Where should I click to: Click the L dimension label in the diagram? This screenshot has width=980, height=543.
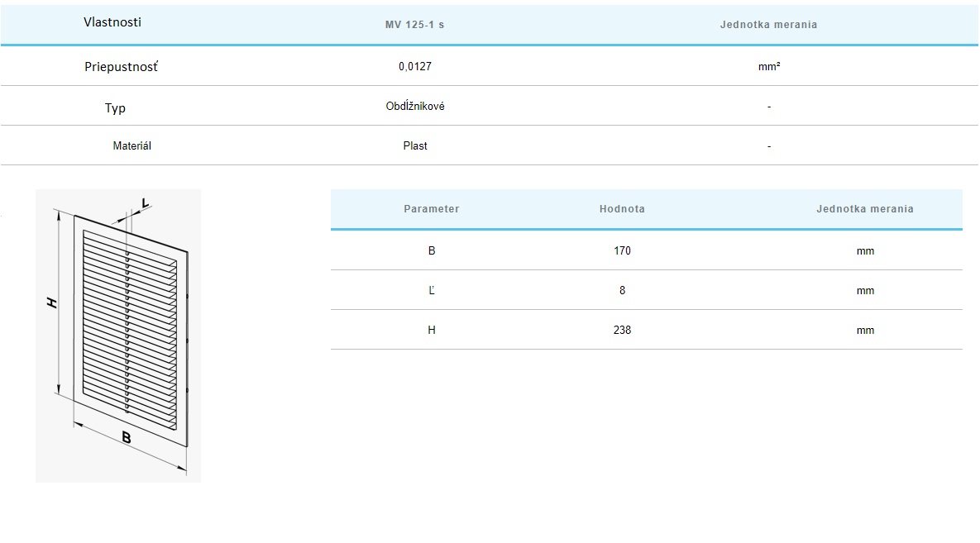pyautogui.click(x=145, y=203)
